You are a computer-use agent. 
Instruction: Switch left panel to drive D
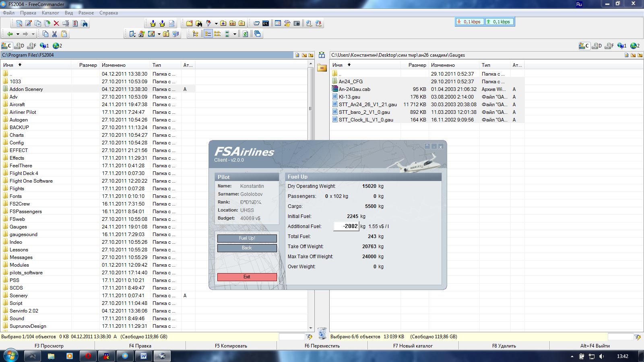[x=19, y=46]
